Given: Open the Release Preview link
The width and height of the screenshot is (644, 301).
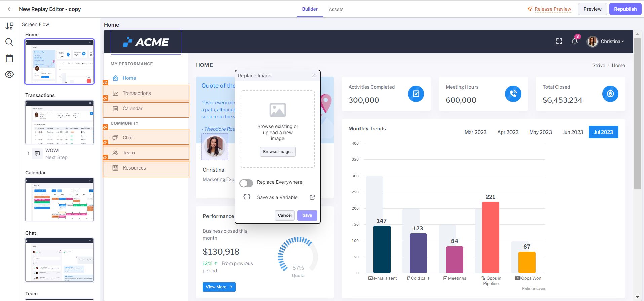Looking at the screenshot, I should click(x=553, y=9).
